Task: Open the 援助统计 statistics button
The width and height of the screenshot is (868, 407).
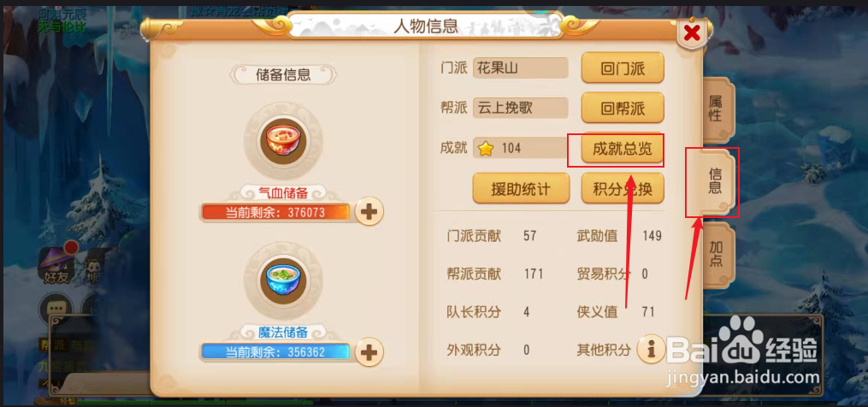Action: pos(521,188)
